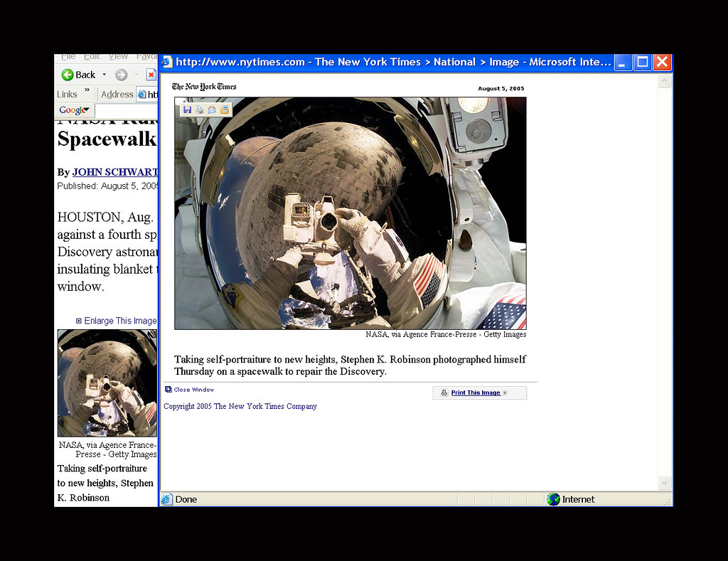Click the New York Times logo in the popup
Screen dimensions: 728x561
[x=204, y=87]
